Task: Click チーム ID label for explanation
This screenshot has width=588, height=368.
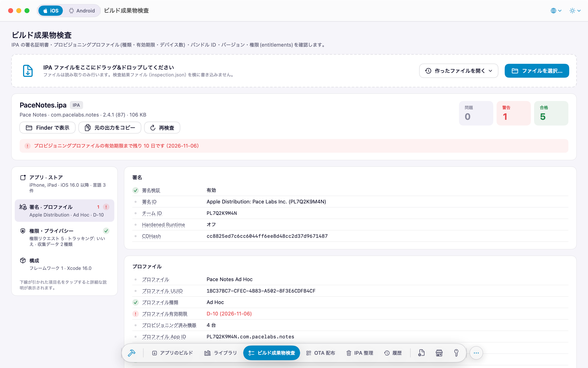Action: click(x=152, y=213)
